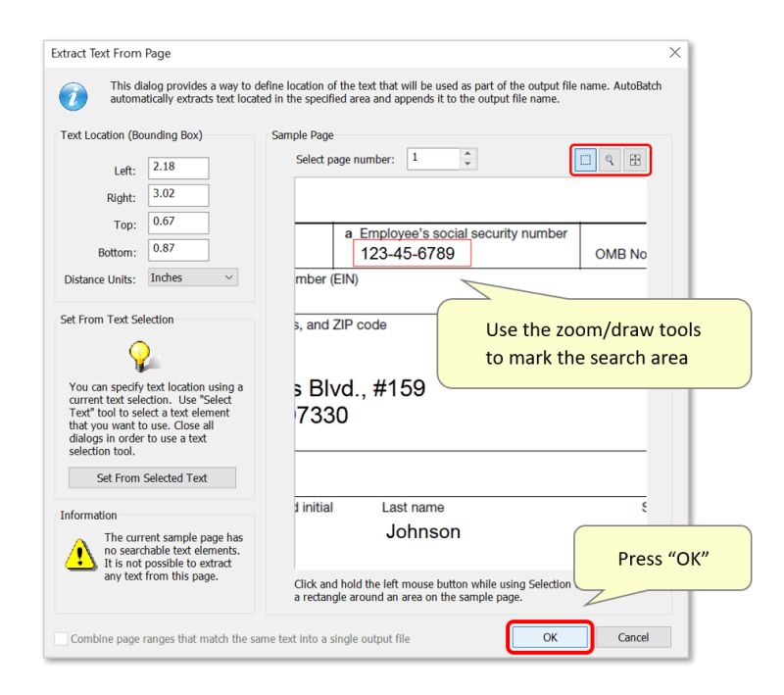Image resolution: width=784 pixels, height=695 pixels.
Task: Close the Extract Text From Page dialog
Action: (x=674, y=53)
